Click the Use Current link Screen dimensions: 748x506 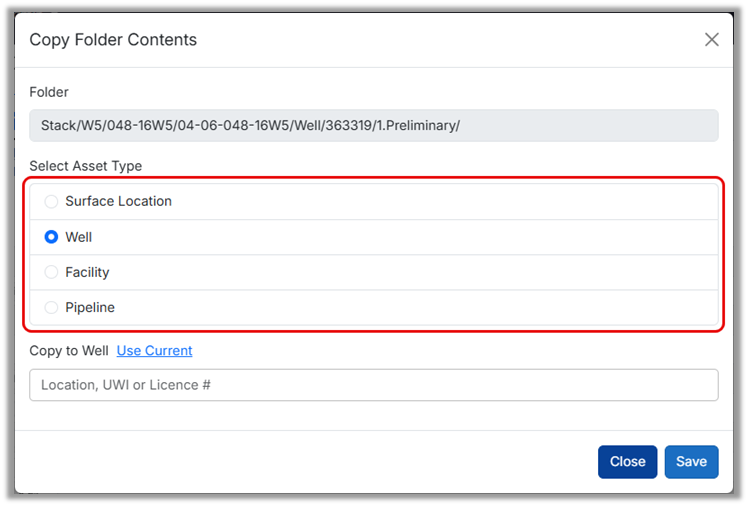tap(154, 351)
